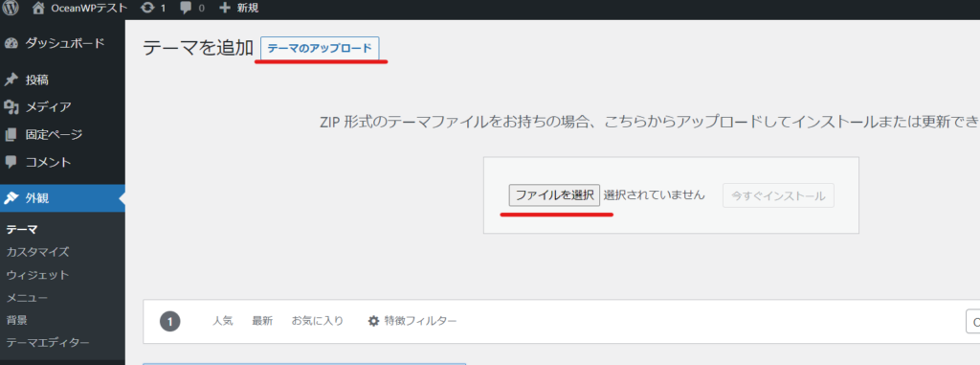Click the ファイルを選択 file button
Screen dimensions: 980x365
(x=554, y=195)
